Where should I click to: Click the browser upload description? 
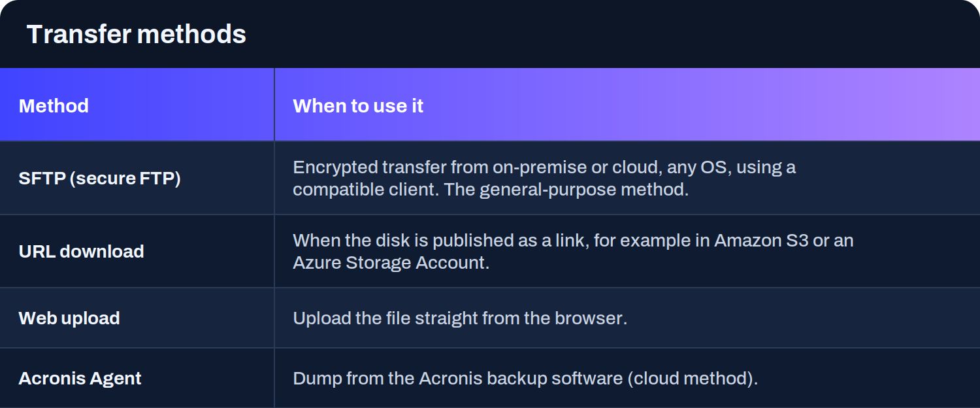tap(460, 318)
